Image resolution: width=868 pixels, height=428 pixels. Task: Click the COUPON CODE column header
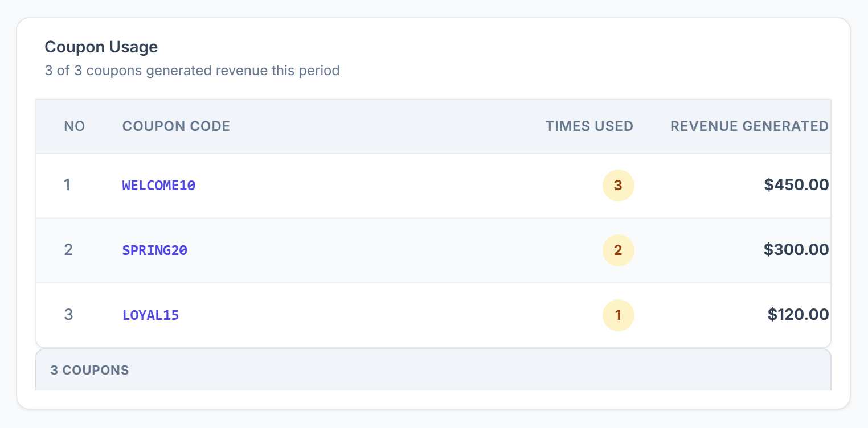point(177,126)
